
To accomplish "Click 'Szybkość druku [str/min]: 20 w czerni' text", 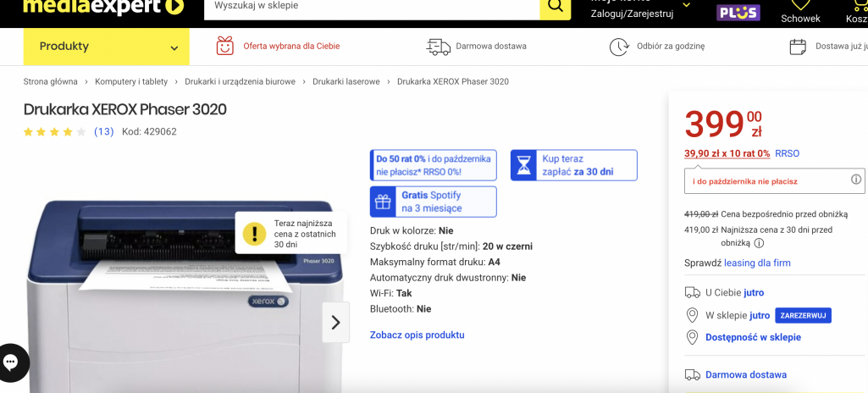I will coord(451,246).
